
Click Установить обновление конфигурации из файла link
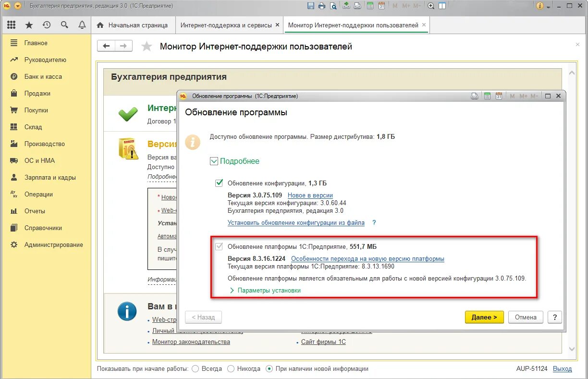(296, 223)
